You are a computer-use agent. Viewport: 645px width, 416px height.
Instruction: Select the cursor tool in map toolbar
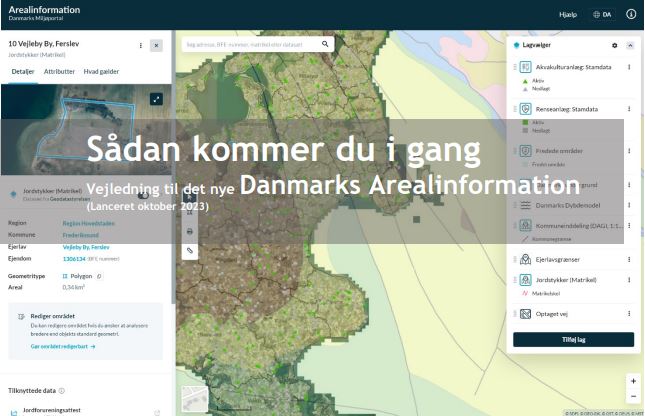(x=190, y=197)
